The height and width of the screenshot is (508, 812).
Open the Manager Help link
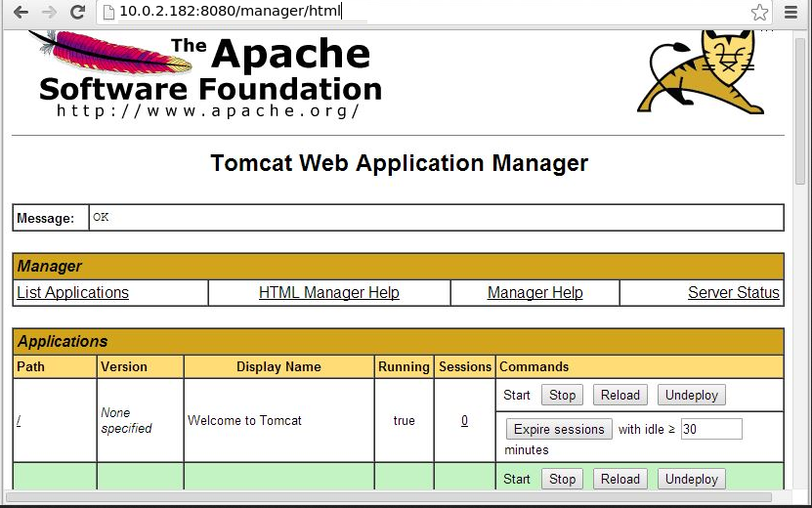coord(534,292)
